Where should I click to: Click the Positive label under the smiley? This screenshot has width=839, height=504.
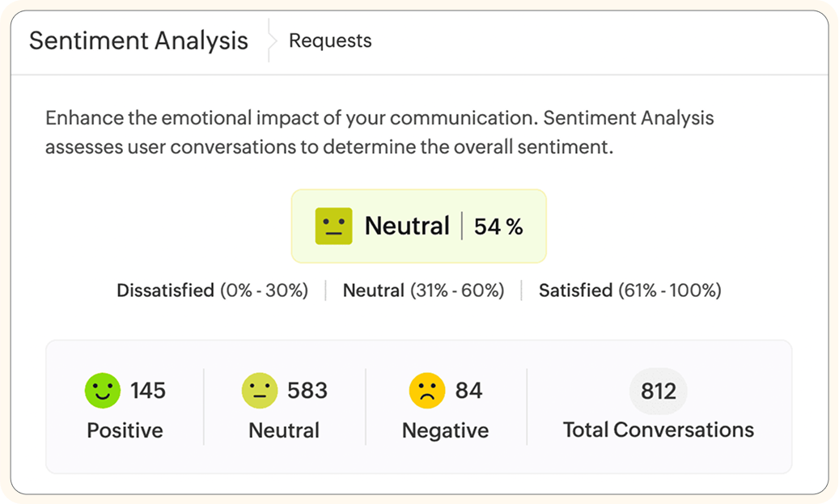tap(125, 430)
